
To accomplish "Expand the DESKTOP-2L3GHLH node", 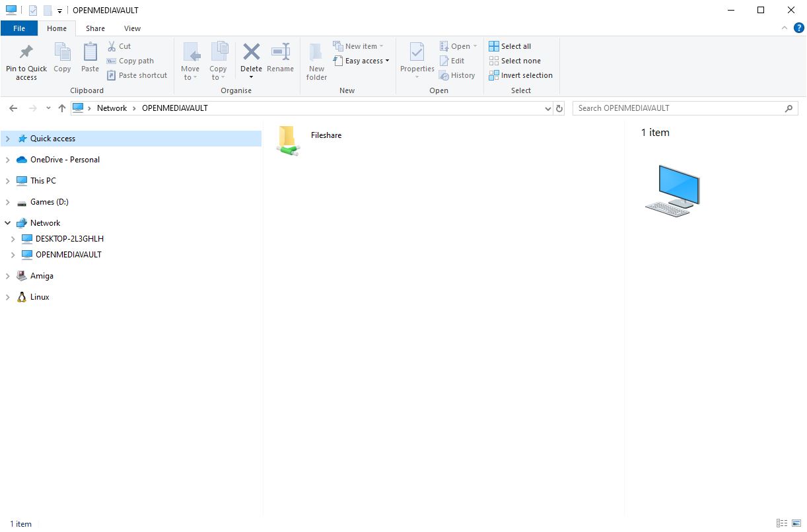I will tap(13, 239).
